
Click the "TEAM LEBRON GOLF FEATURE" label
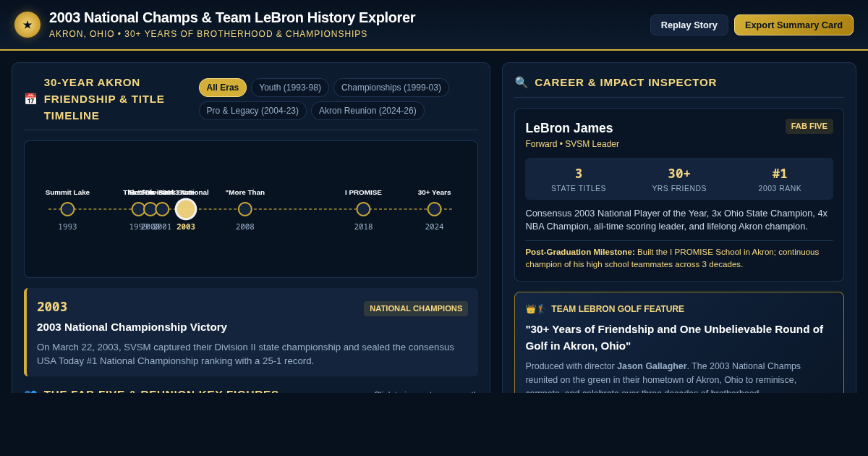click(618, 309)
